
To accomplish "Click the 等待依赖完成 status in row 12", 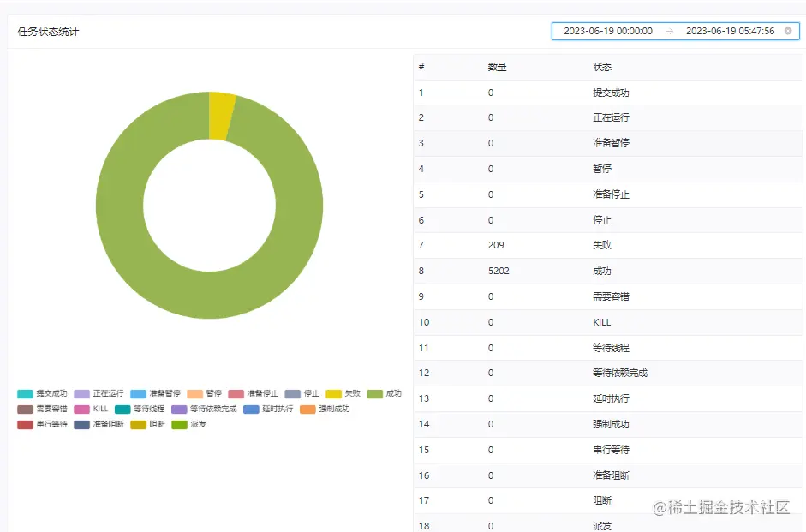I will click(620, 373).
